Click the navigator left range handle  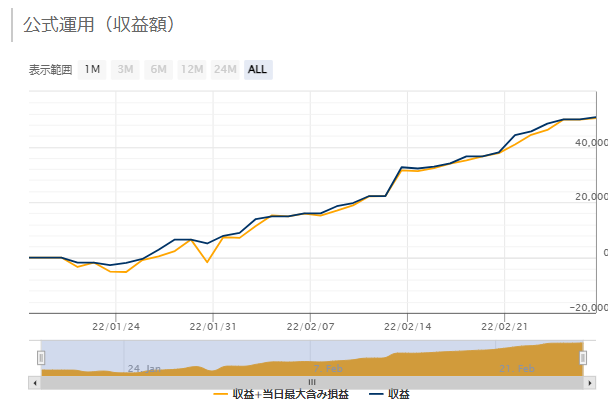pos(41,358)
